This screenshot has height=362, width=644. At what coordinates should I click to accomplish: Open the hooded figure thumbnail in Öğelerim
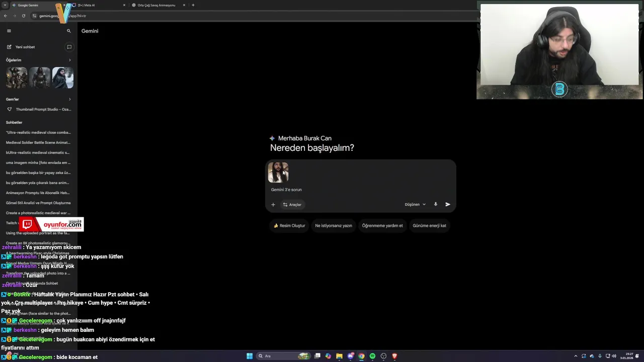click(63, 77)
